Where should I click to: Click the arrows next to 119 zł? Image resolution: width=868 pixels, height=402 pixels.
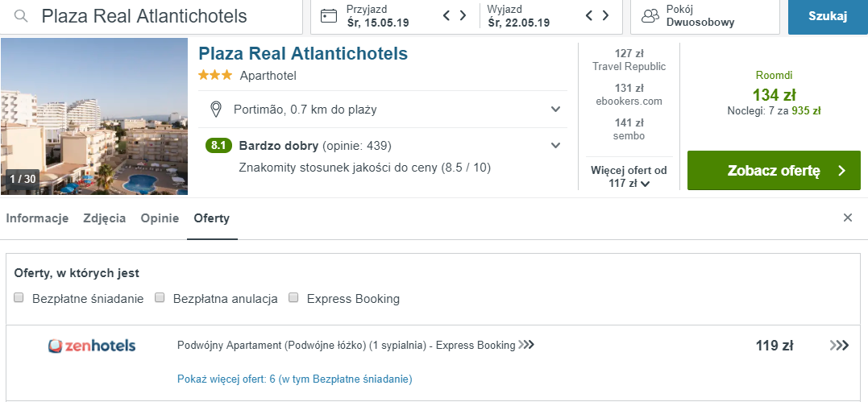click(x=839, y=346)
